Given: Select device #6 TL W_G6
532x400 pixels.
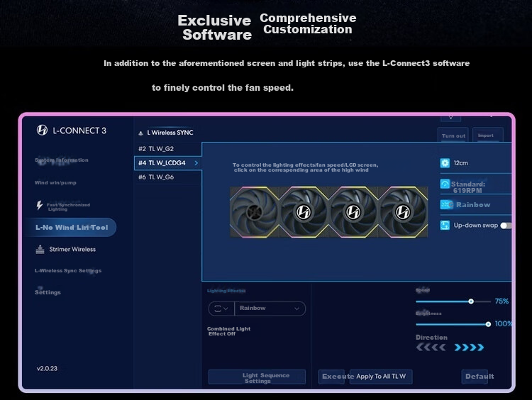Looking at the screenshot, I should click(x=167, y=177).
